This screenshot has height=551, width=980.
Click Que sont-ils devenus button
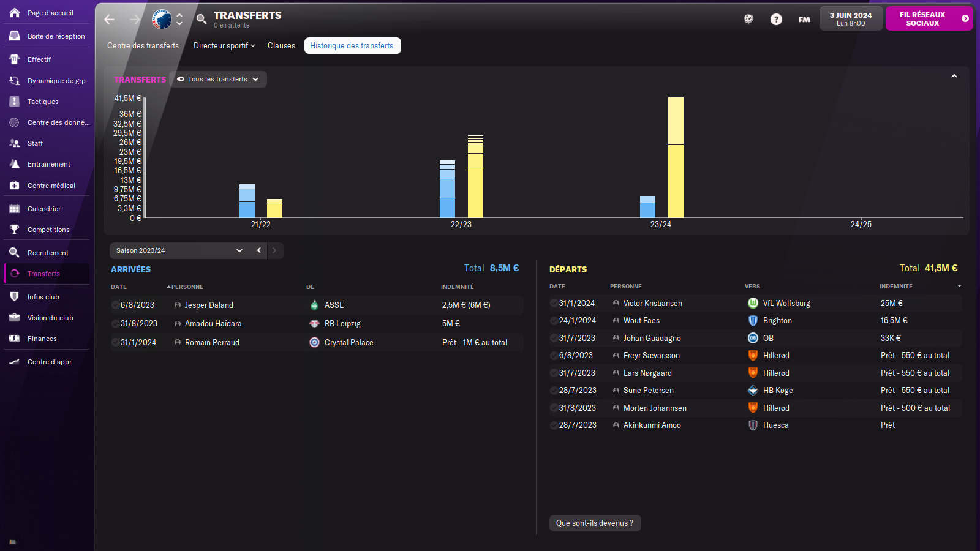point(595,523)
